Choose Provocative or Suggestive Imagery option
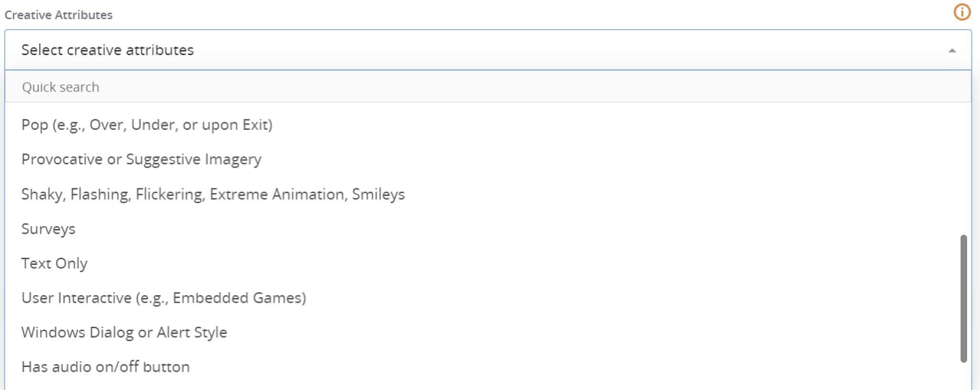The image size is (980, 390). [x=141, y=159]
